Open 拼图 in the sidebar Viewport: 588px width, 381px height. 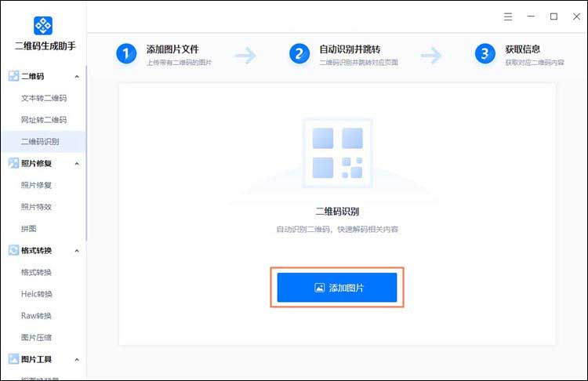[28, 229]
